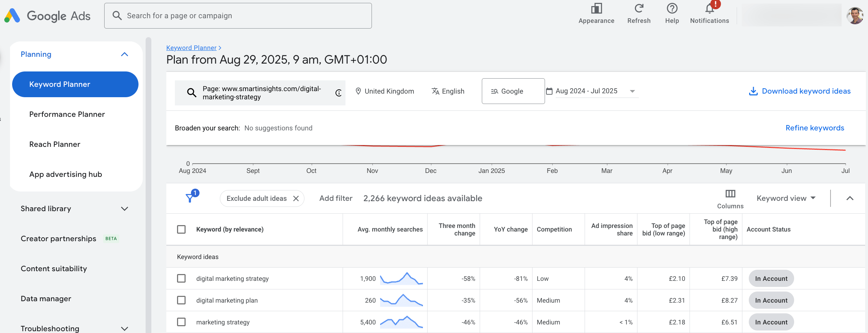Click the Refine keywords link
This screenshot has height=333, width=868.
pos(815,128)
